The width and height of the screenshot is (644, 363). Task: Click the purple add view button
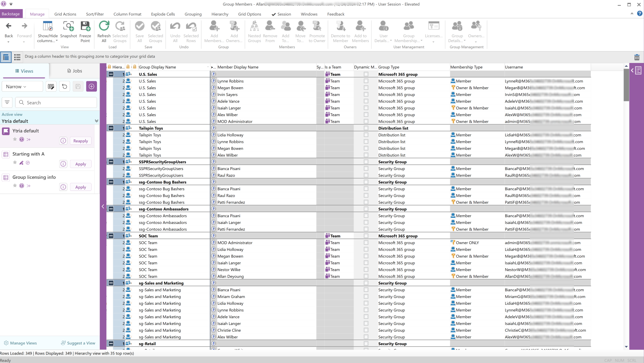pyautogui.click(x=91, y=87)
